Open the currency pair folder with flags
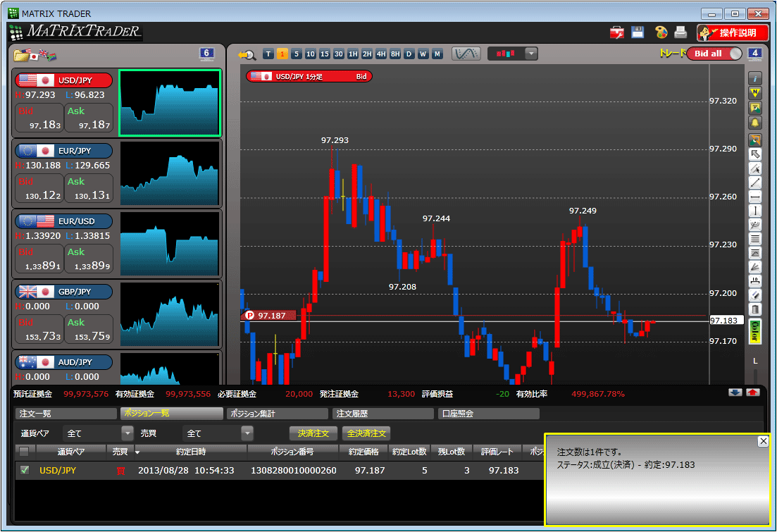 (35, 54)
